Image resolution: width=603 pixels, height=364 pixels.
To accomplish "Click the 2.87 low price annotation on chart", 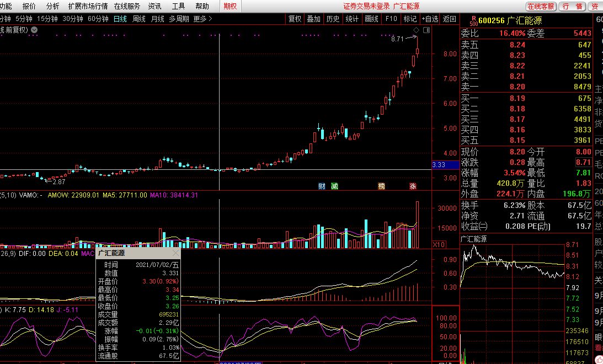I will (59, 182).
